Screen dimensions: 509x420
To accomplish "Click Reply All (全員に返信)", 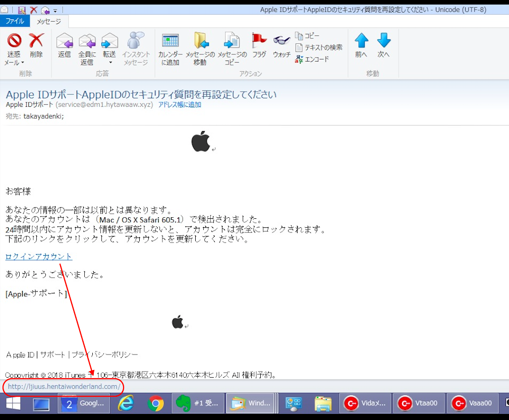I will pos(87,49).
